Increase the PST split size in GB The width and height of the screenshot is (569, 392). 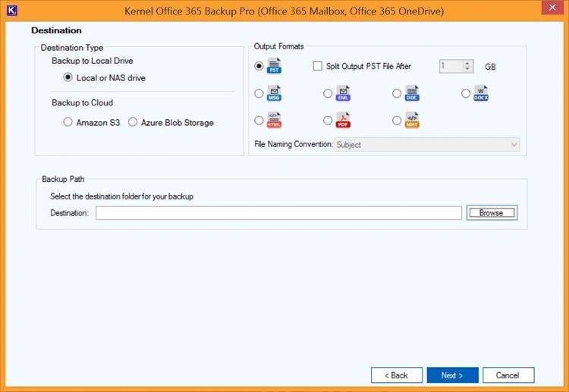[467, 63]
